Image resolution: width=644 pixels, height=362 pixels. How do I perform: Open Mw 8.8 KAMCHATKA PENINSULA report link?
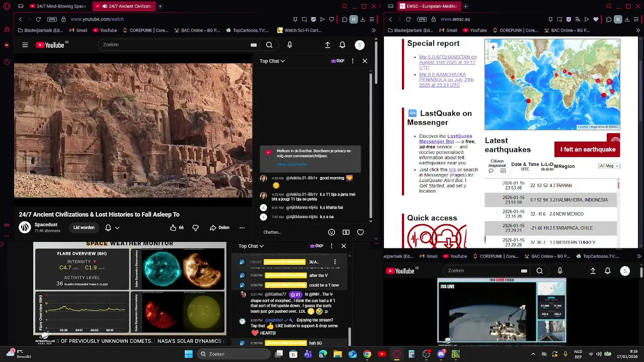446,80
